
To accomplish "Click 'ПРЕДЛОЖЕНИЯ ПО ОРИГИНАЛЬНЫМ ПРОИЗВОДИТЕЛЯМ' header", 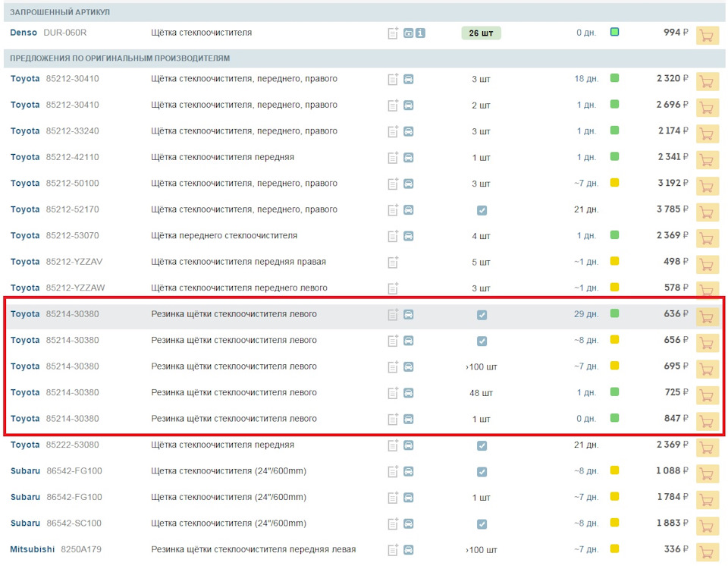I will tap(120, 58).
